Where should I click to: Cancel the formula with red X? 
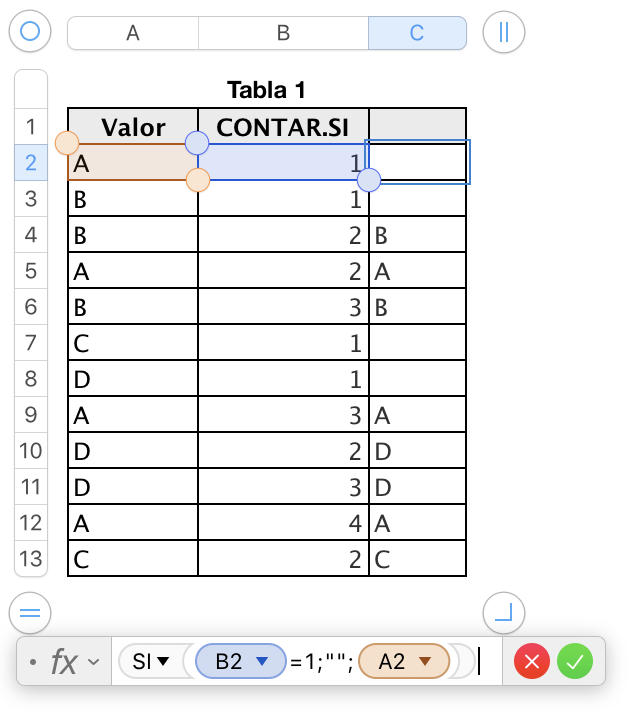tap(532, 661)
